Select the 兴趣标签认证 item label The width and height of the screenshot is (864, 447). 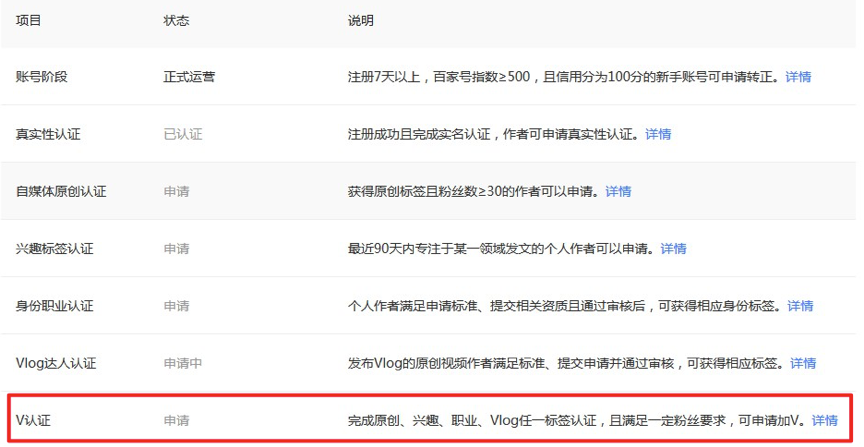(x=55, y=249)
